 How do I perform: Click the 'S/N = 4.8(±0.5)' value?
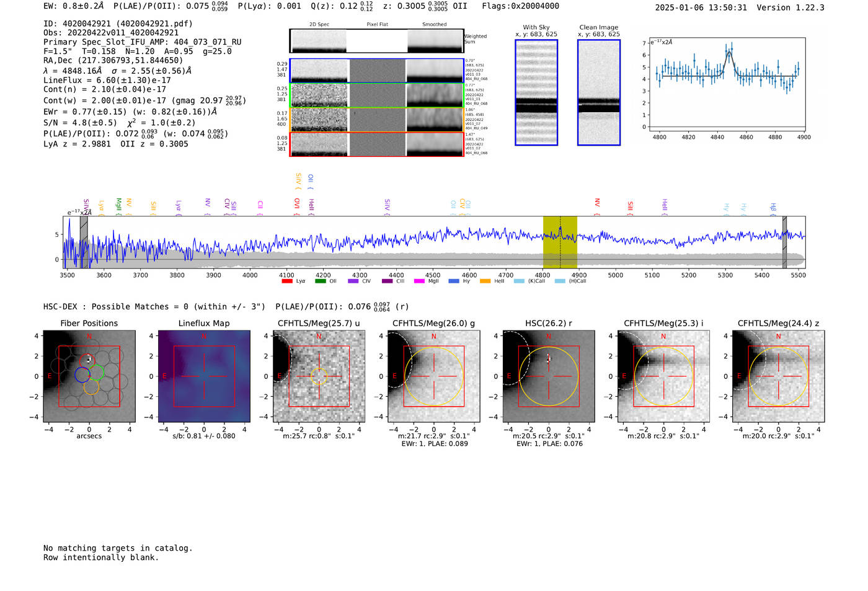pyautogui.click(x=80, y=123)
